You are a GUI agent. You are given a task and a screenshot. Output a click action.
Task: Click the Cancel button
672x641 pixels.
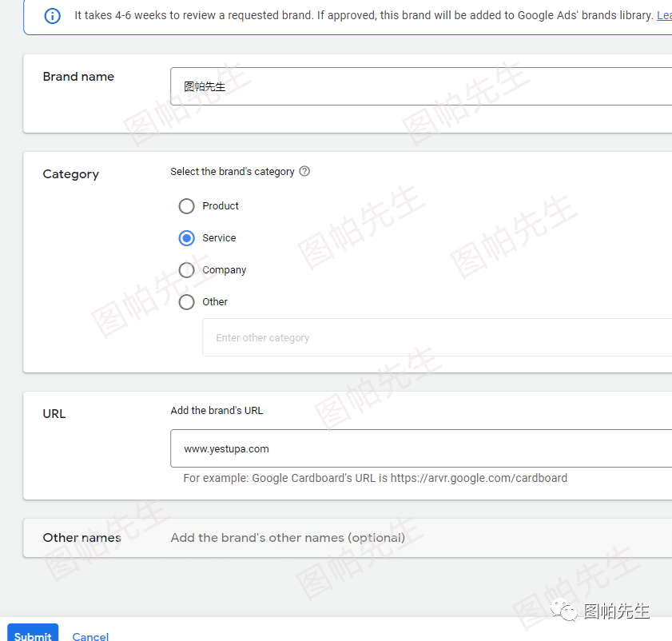[90, 636]
